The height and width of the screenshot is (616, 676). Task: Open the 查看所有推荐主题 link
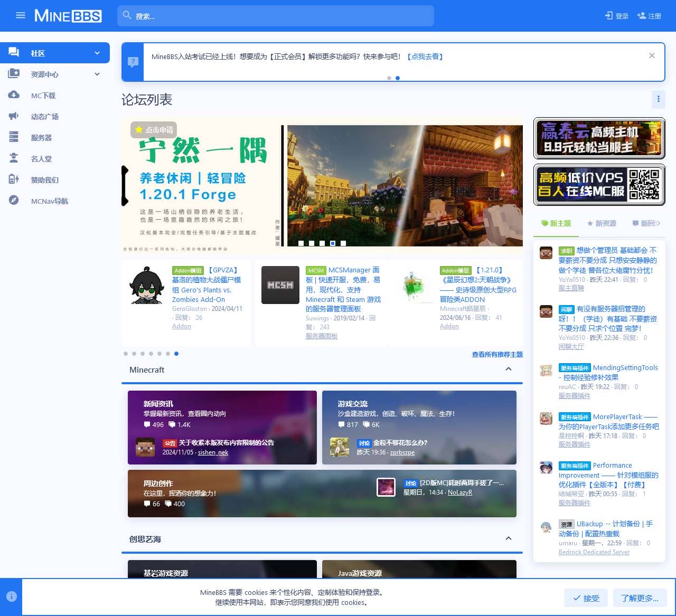coord(497,355)
